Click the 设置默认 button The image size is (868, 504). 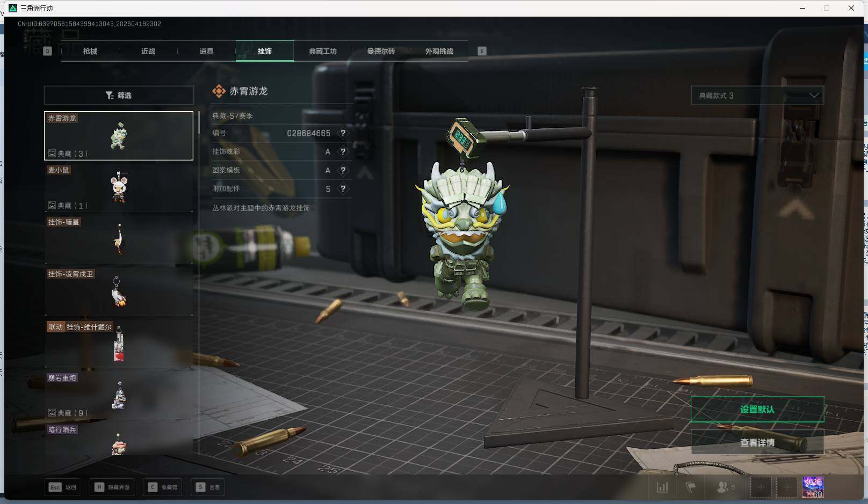pyautogui.click(x=757, y=410)
